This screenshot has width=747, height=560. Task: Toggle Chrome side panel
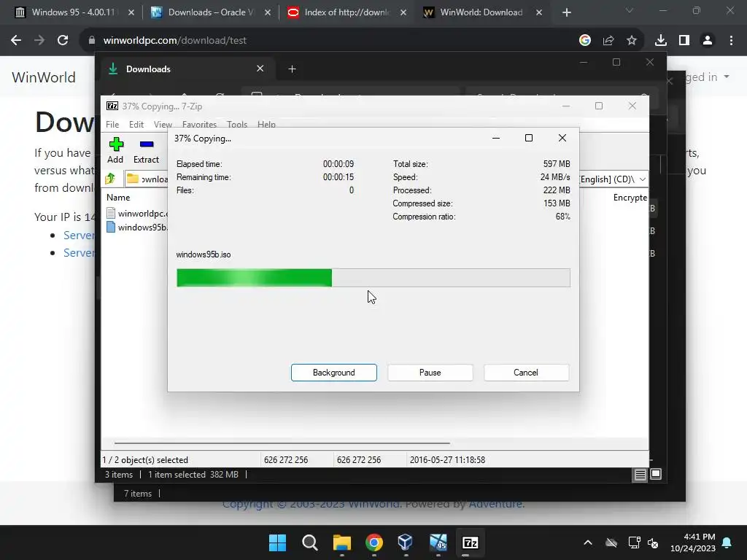point(684,41)
